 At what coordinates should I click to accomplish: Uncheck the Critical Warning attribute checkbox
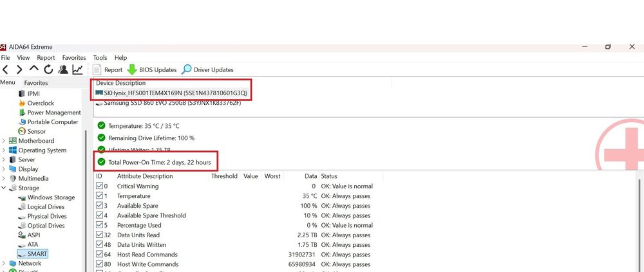99,186
